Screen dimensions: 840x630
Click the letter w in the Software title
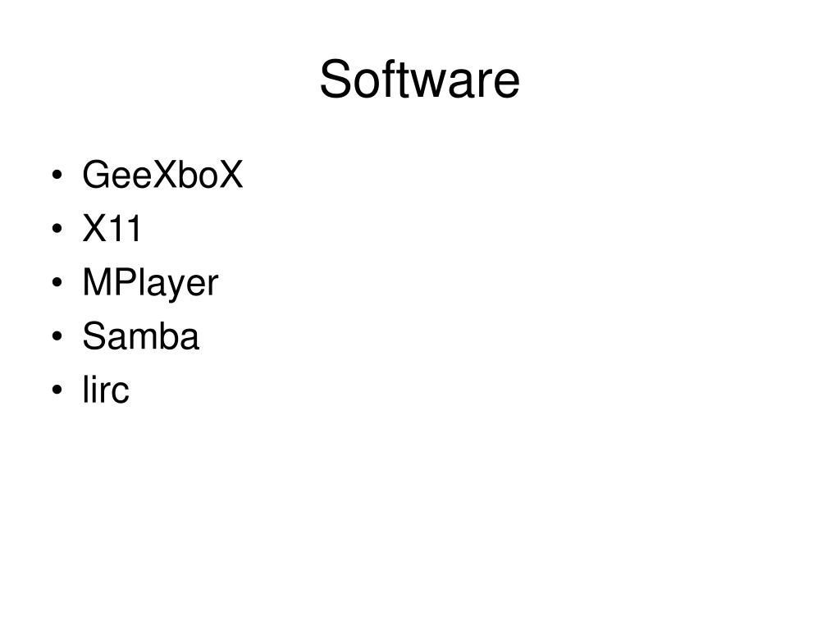(x=426, y=84)
